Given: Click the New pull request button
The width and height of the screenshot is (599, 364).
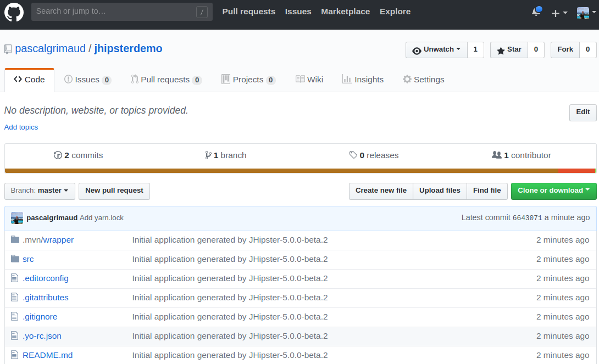Looking at the screenshot, I should click(x=114, y=191).
